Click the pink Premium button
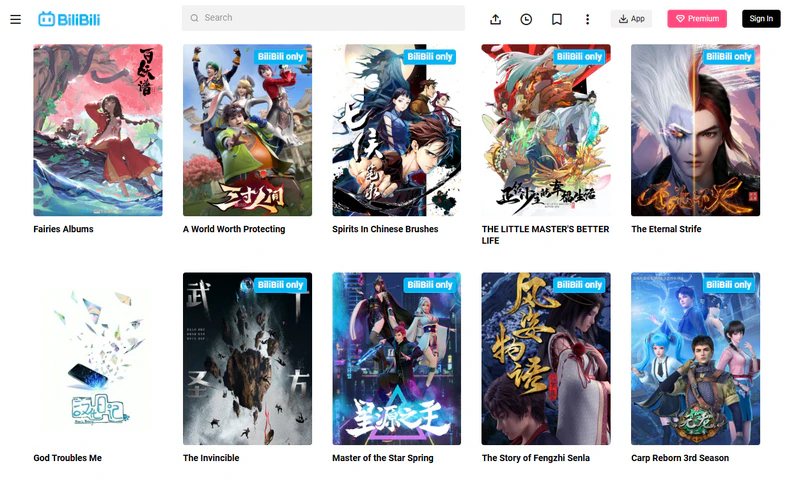800x483 pixels. [697, 19]
